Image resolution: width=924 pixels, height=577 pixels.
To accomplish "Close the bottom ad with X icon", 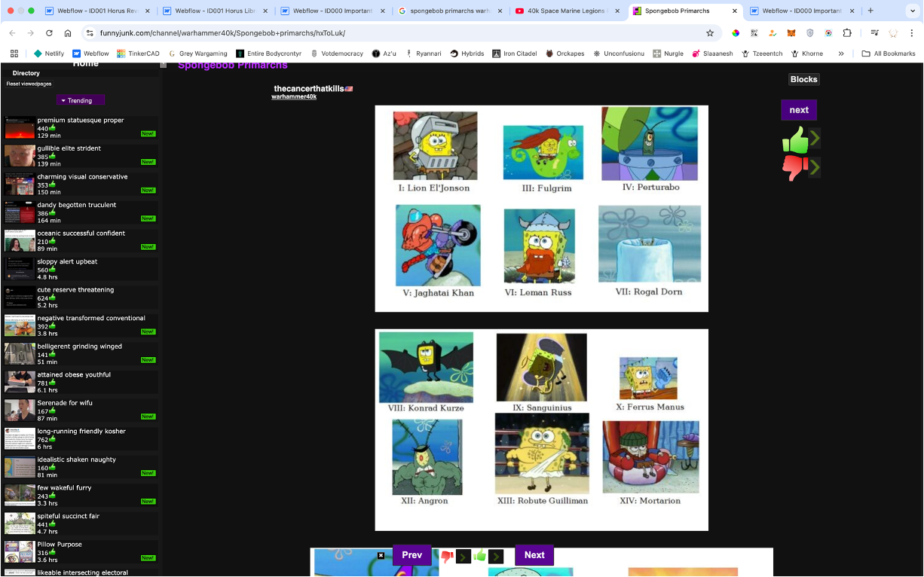I will coord(381,555).
